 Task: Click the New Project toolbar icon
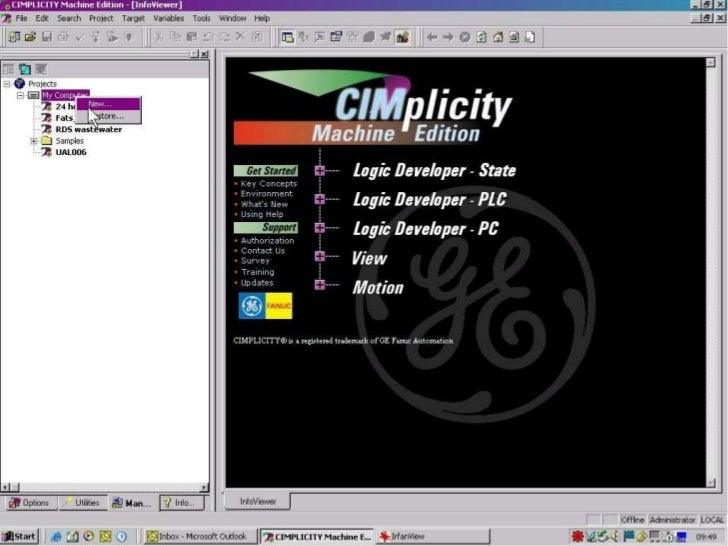(14, 37)
